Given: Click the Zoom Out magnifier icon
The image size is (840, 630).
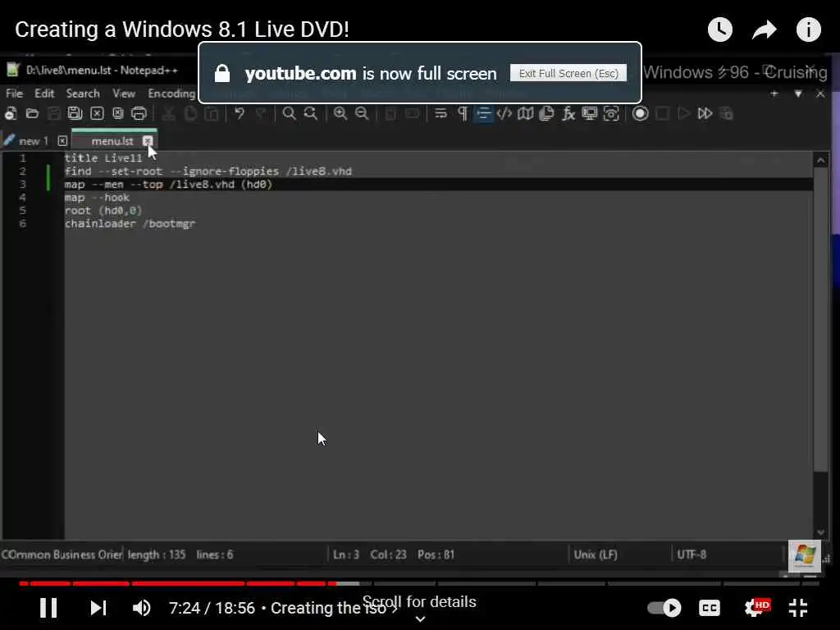Looking at the screenshot, I should (362, 113).
